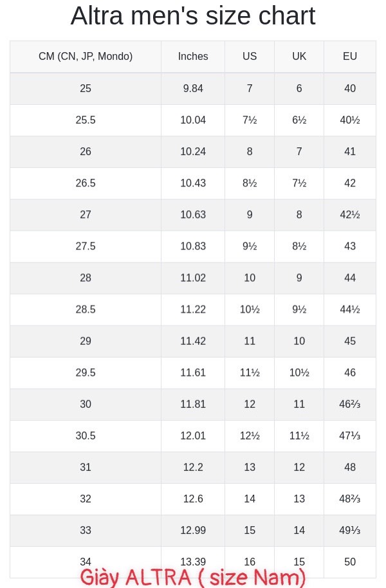Screen dimensions: 386x588
Task: Click the Altra men's size chart title
Action: coord(193,15)
